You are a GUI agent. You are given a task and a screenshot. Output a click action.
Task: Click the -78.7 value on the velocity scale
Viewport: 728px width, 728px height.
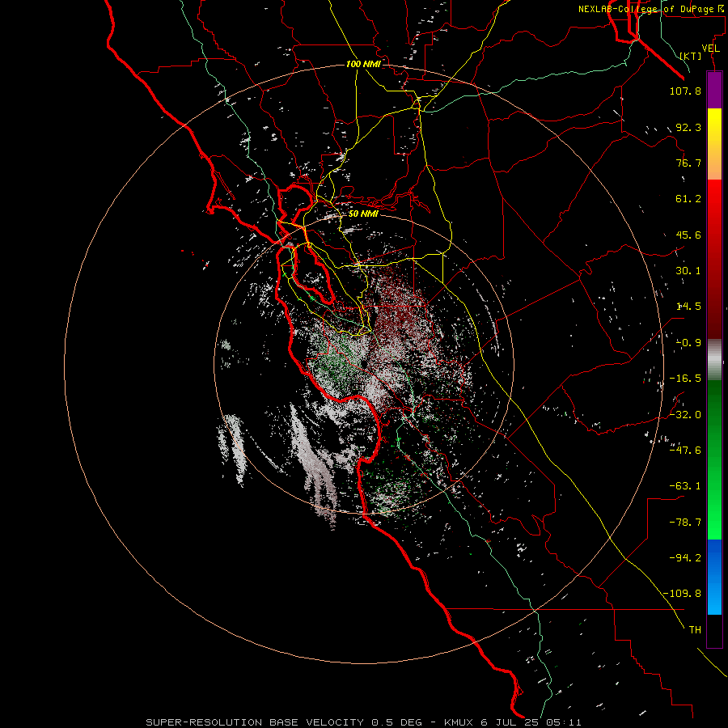(685, 523)
